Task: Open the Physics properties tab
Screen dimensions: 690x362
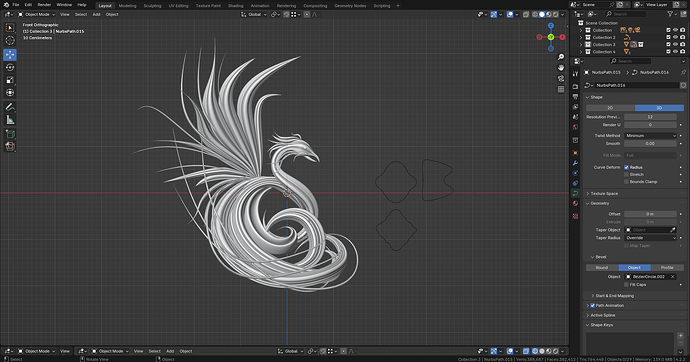Action: [x=575, y=173]
